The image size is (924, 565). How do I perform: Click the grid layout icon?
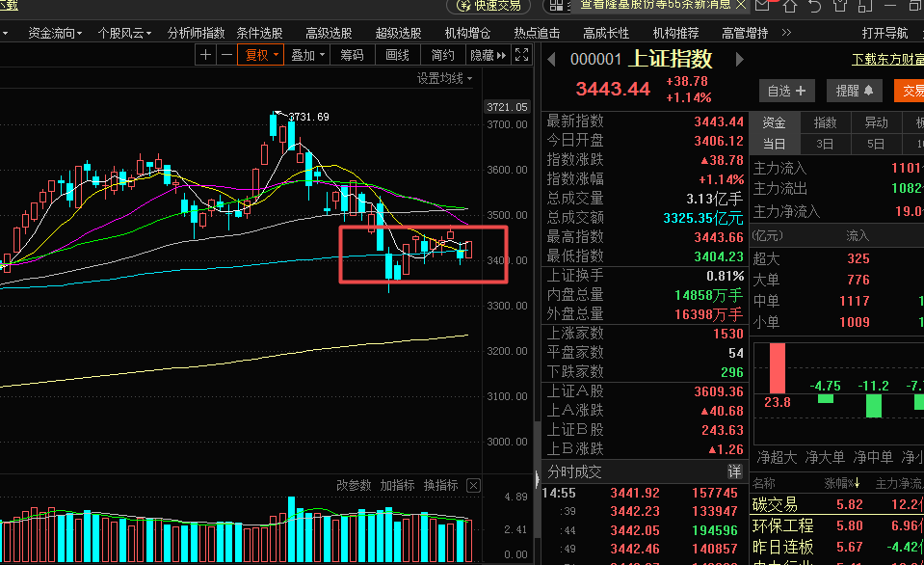556,6
